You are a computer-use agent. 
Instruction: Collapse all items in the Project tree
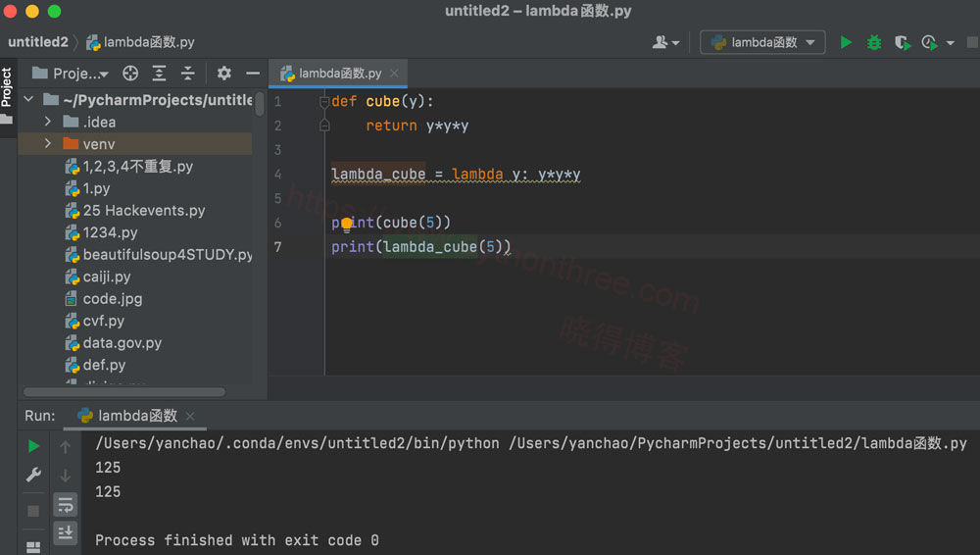tap(187, 74)
